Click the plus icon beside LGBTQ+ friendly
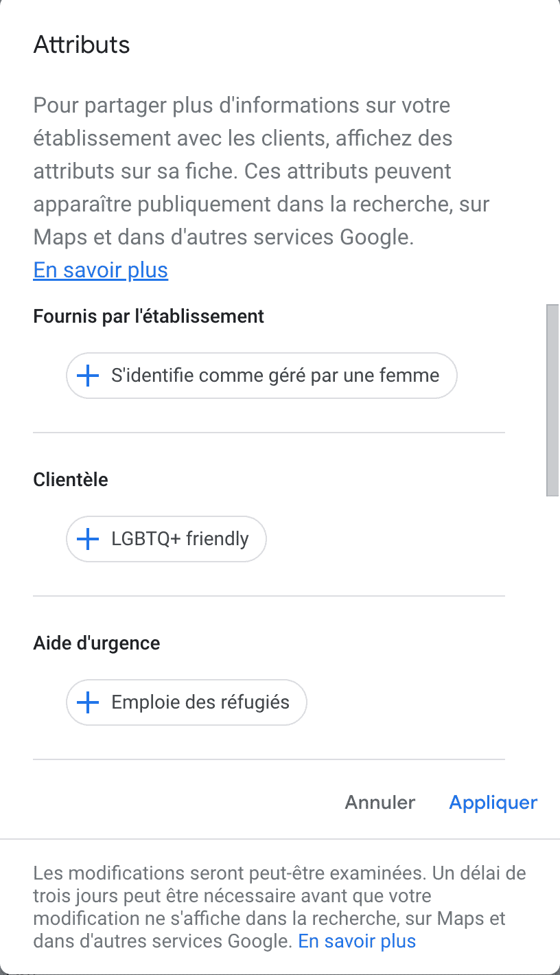The height and width of the screenshot is (975, 560). point(88,539)
